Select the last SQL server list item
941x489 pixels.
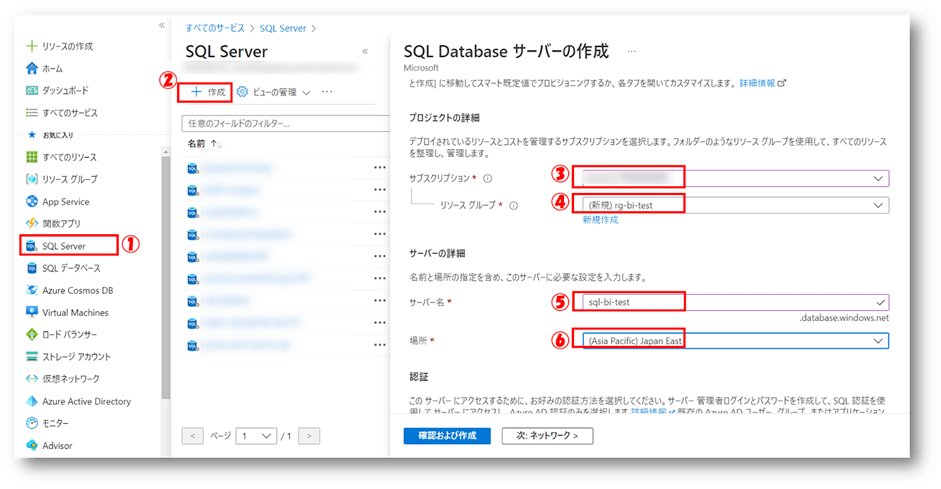[x=239, y=345]
